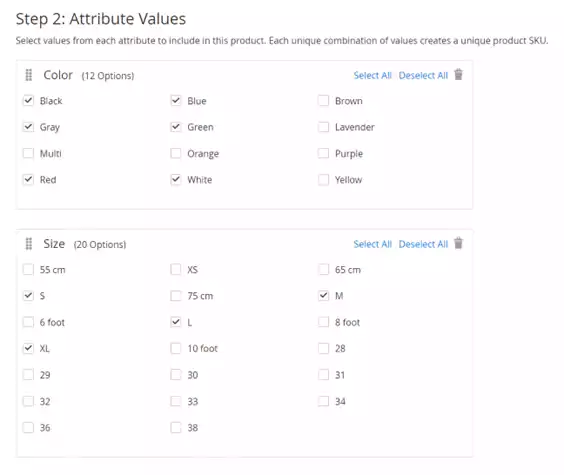Select All in the Size section

372,244
